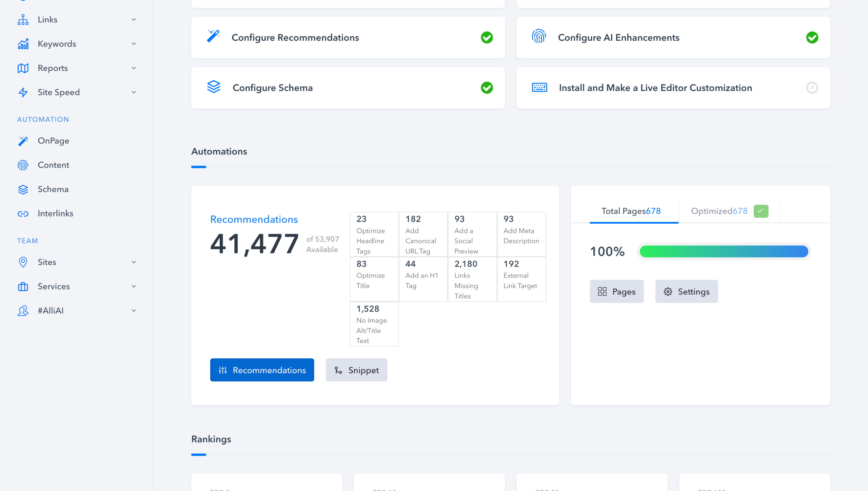Open the blue Recommendations button
The image size is (868, 491).
click(262, 370)
